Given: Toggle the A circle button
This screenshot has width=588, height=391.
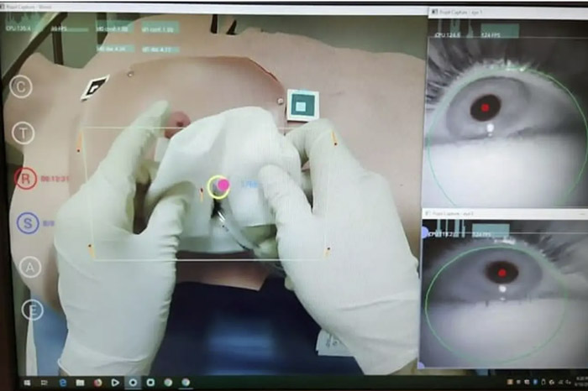Looking at the screenshot, I should [x=30, y=267].
